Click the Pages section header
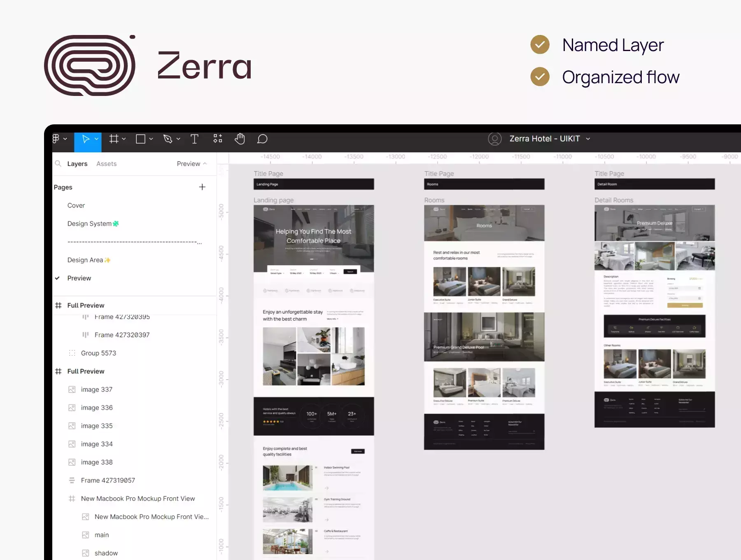741x560 pixels. tap(63, 187)
